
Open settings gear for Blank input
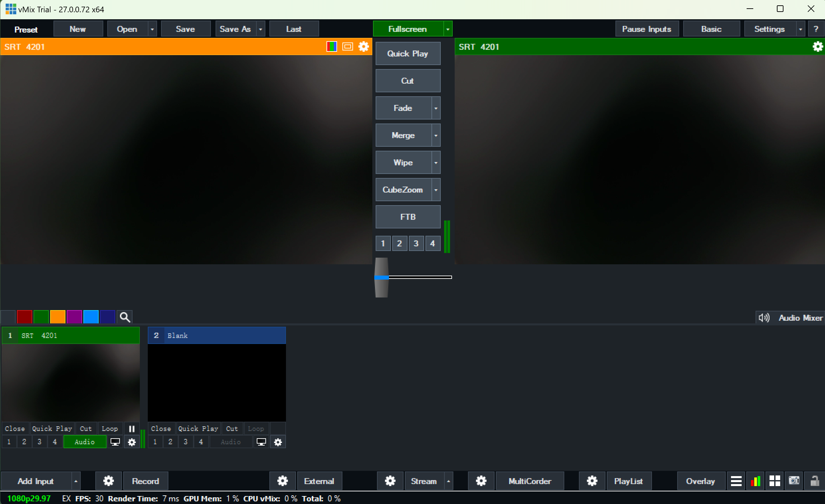pos(278,442)
